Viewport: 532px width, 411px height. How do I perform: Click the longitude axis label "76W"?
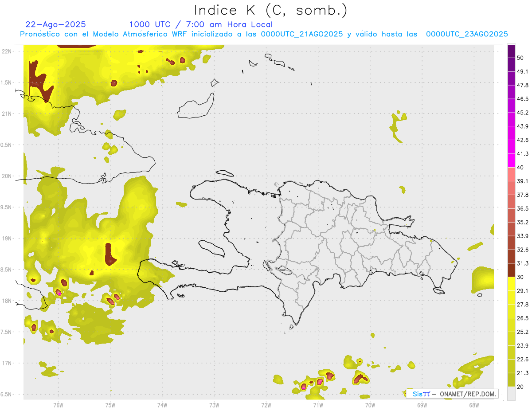click(58, 405)
